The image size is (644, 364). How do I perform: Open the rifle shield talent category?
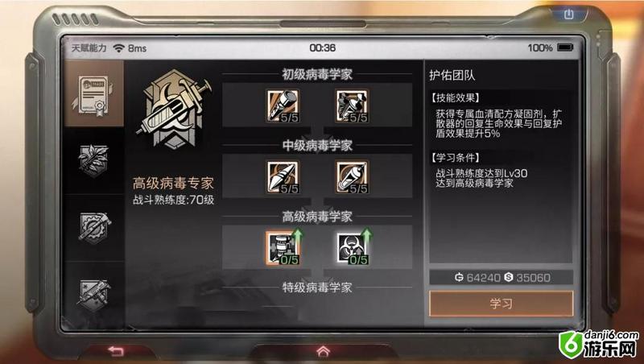94,295
